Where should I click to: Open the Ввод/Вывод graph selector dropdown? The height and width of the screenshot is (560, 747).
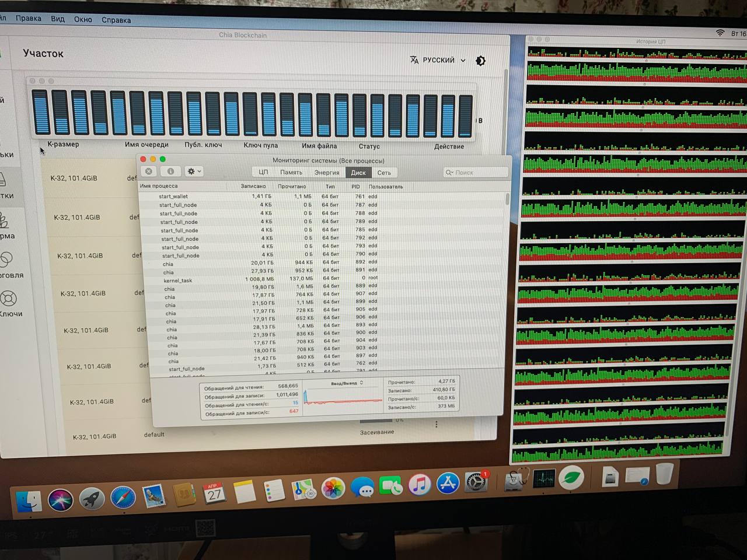click(347, 383)
